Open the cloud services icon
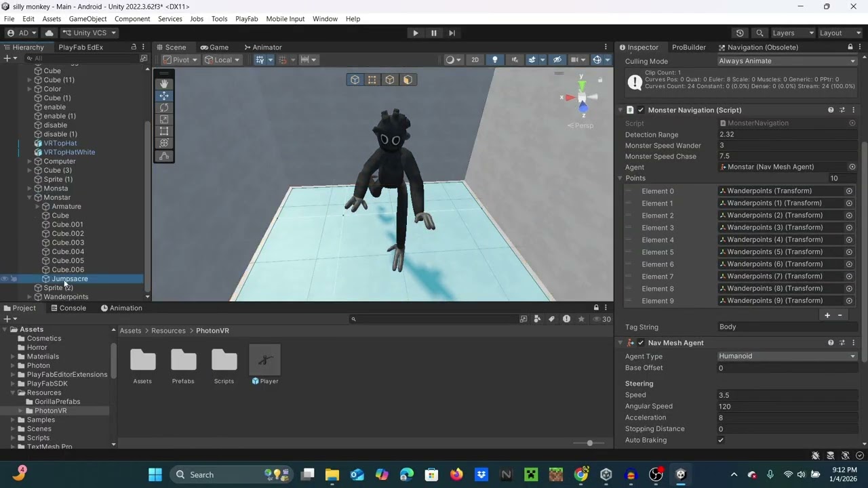The height and width of the screenshot is (488, 868). [49, 33]
